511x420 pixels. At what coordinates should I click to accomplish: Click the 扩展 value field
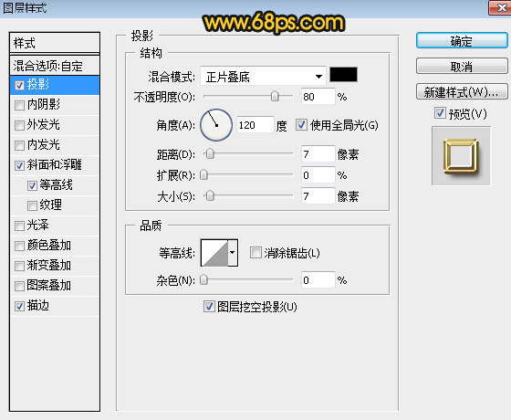pyautogui.click(x=318, y=175)
